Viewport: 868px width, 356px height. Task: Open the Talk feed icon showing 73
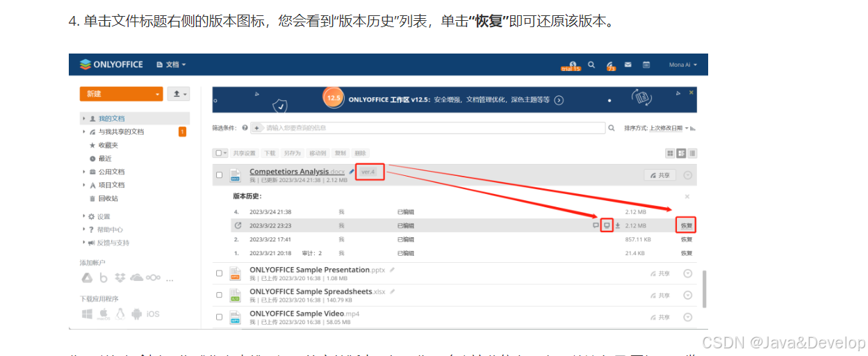pyautogui.click(x=611, y=65)
